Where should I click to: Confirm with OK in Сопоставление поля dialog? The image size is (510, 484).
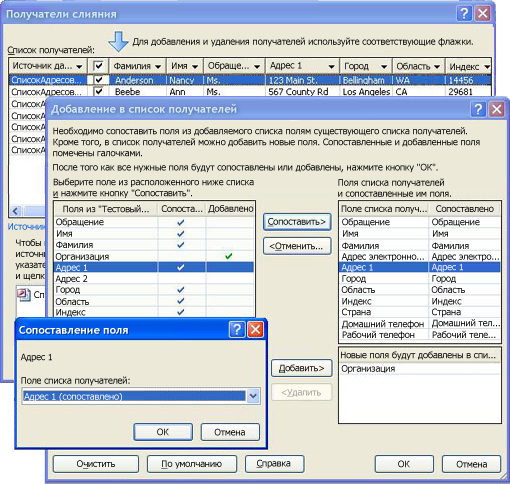163,432
